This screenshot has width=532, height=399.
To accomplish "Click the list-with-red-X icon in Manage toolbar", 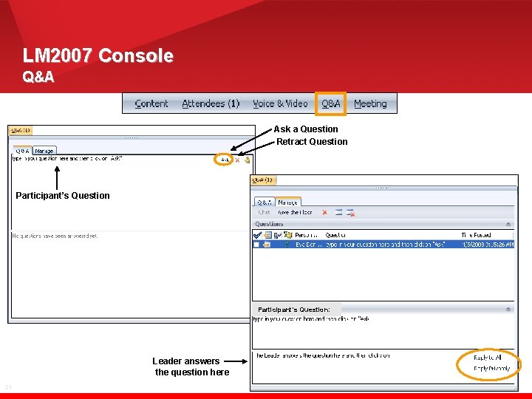I will [x=350, y=213].
